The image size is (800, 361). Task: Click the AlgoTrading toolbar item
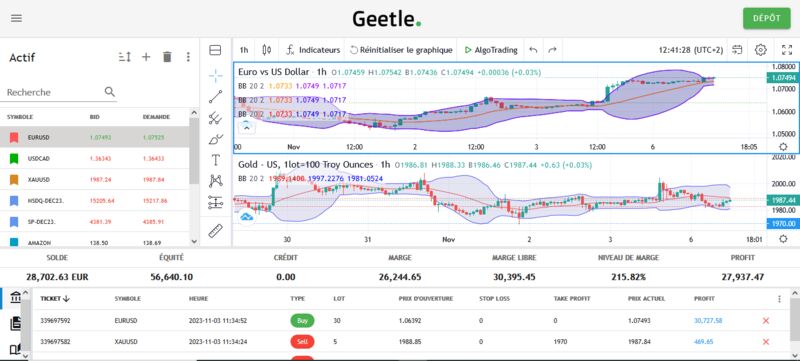491,50
